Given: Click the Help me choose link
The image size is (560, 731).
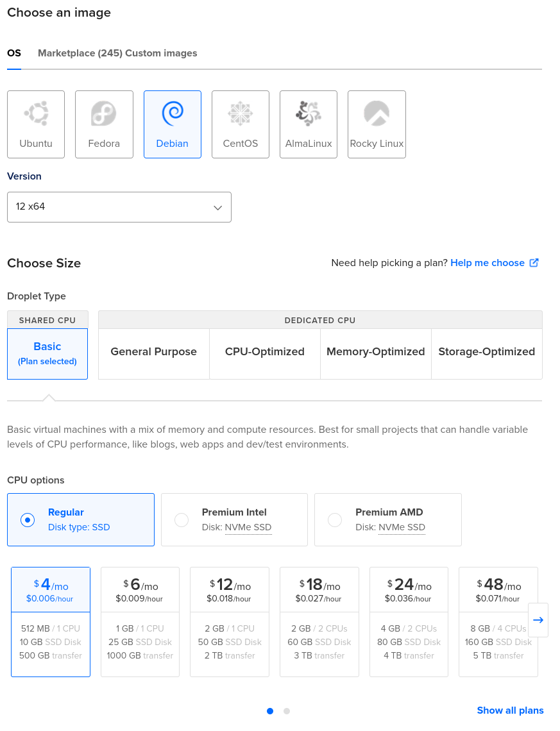Looking at the screenshot, I should tap(488, 263).
